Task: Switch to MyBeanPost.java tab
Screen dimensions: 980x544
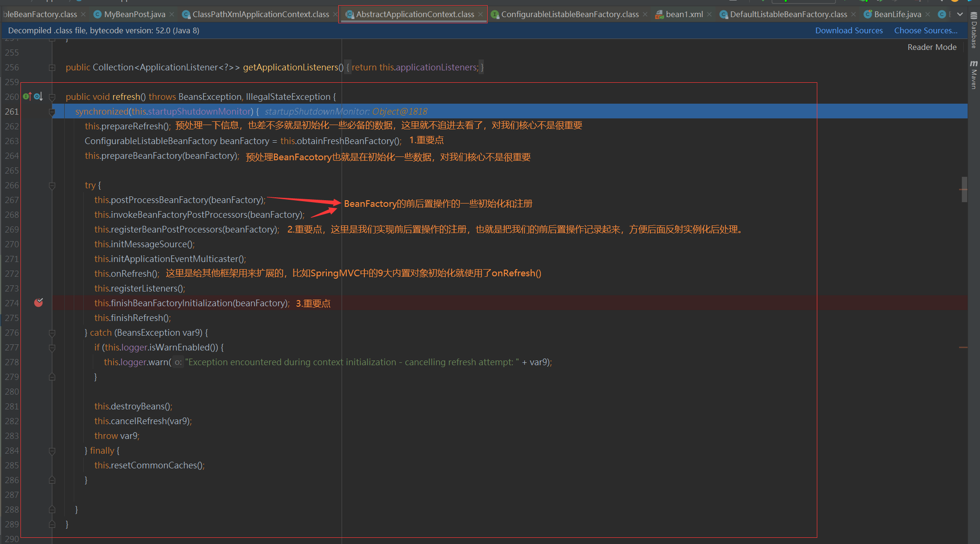Action: coord(135,14)
